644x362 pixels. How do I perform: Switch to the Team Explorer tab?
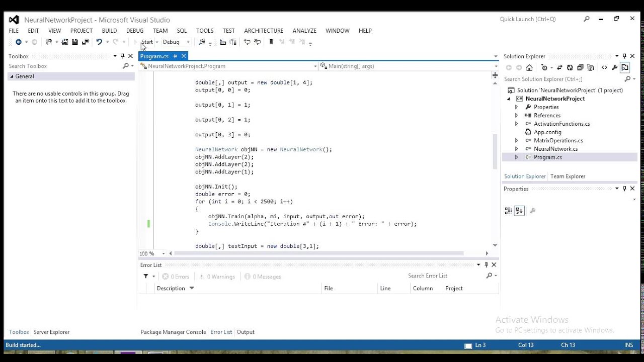pyautogui.click(x=568, y=176)
